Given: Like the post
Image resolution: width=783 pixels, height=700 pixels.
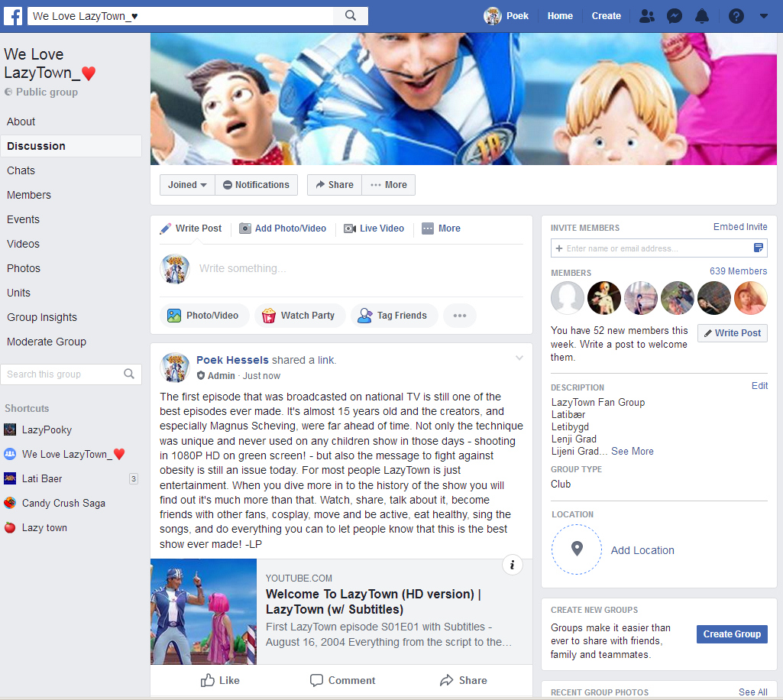Looking at the screenshot, I should 220,681.
